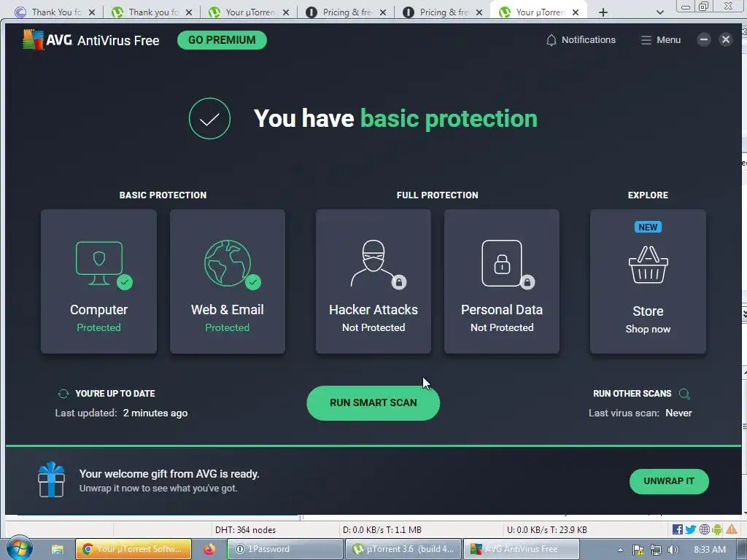Close the second 'Pricing & fre' tab
This screenshot has height=560, width=747.
479,12
